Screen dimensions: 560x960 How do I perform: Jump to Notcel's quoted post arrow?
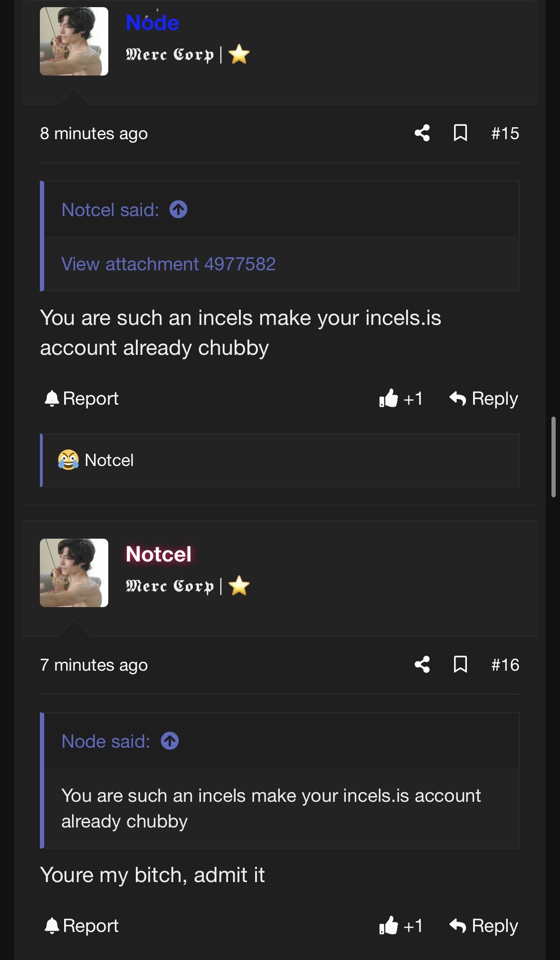click(x=179, y=209)
